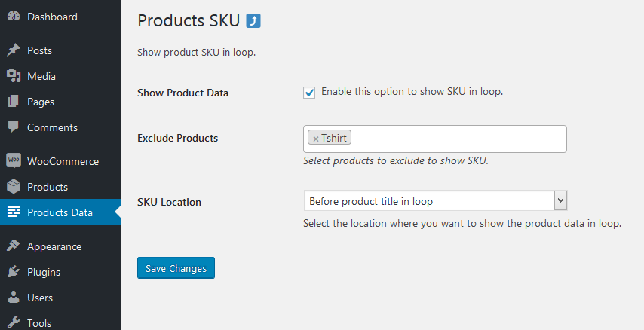
Task: Click the Plugins plug icon
Action: [x=14, y=272]
